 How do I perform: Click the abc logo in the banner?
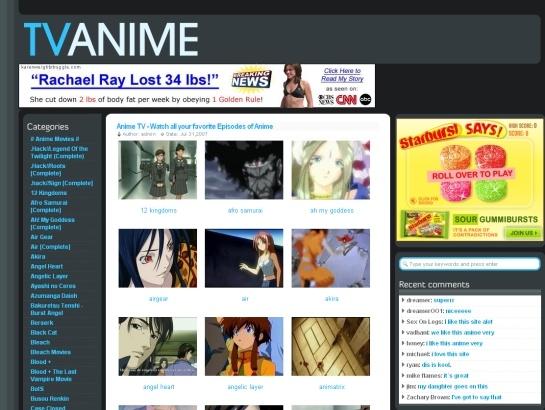365,99
